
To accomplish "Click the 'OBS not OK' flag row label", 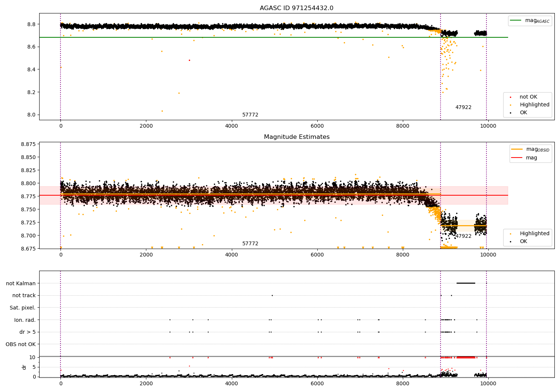I will [x=21, y=344].
